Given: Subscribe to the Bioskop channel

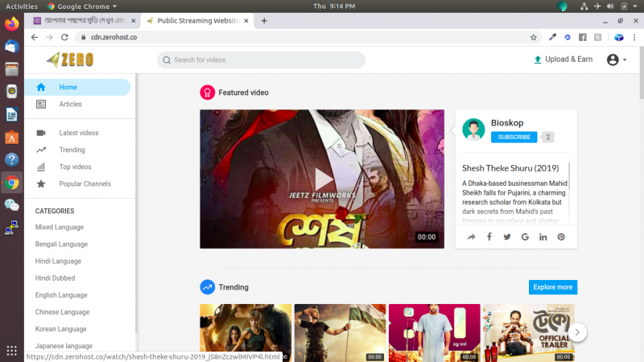Looking at the screenshot, I should [514, 137].
